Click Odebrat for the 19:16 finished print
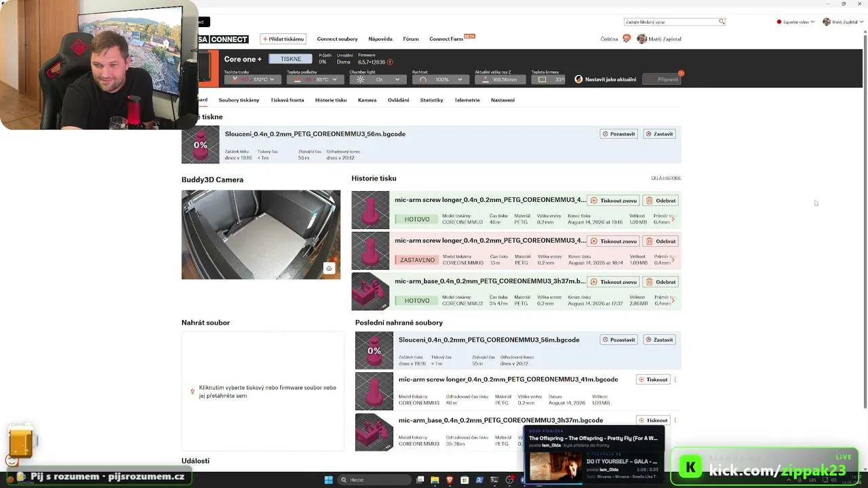 tap(661, 201)
